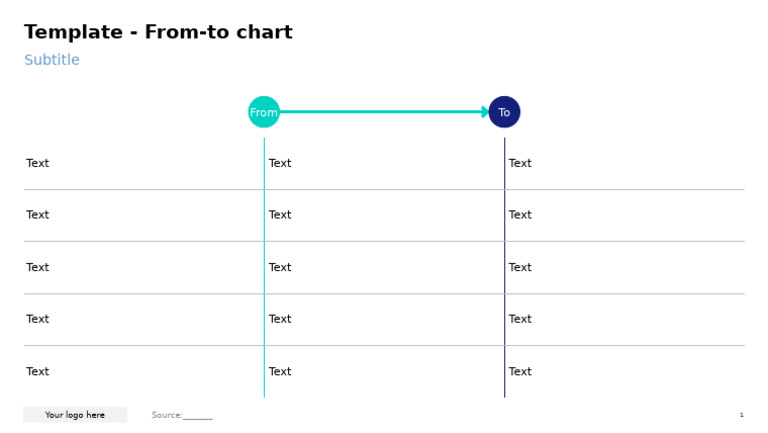The width and height of the screenshot is (768, 433).
Task: Click second row Text in left column
Action: [38, 215]
